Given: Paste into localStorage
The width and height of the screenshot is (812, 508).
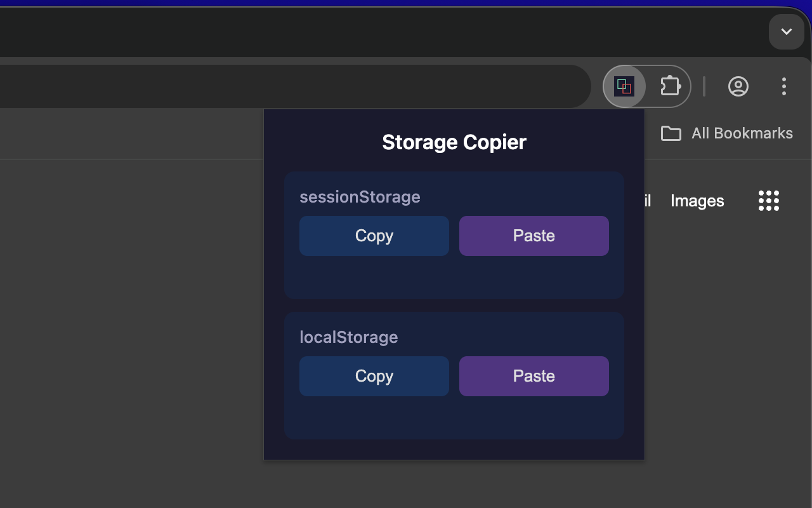Looking at the screenshot, I should coord(534,376).
